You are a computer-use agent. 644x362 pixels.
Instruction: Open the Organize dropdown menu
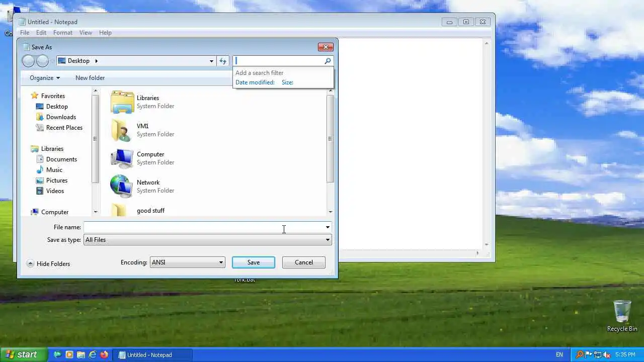45,78
